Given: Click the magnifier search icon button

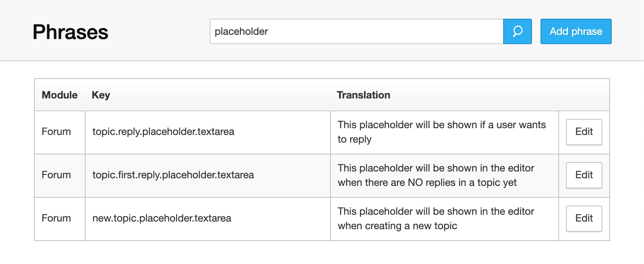Looking at the screenshot, I should (x=517, y=31).
